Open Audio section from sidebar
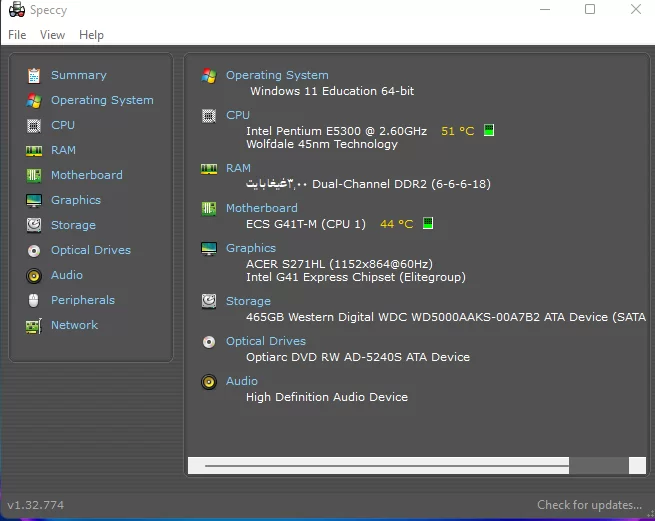This screenshot has height=521, width=655. click(x=67, y=275)
